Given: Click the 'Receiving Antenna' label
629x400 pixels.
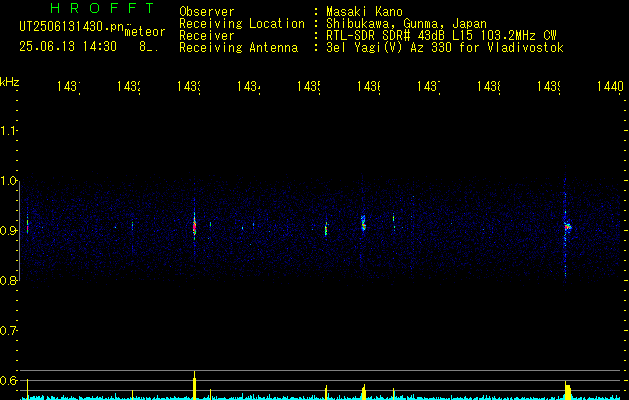Looking at the screenshot, I should point(238,48).
